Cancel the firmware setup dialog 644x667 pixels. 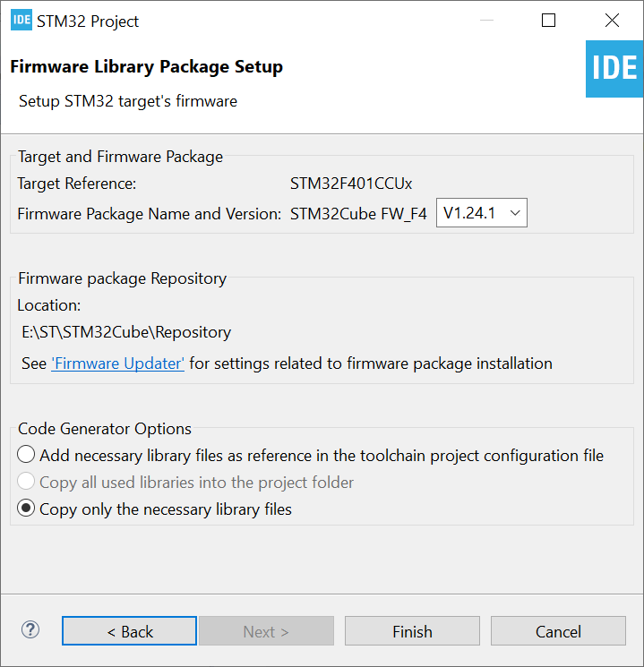[558, 631]
